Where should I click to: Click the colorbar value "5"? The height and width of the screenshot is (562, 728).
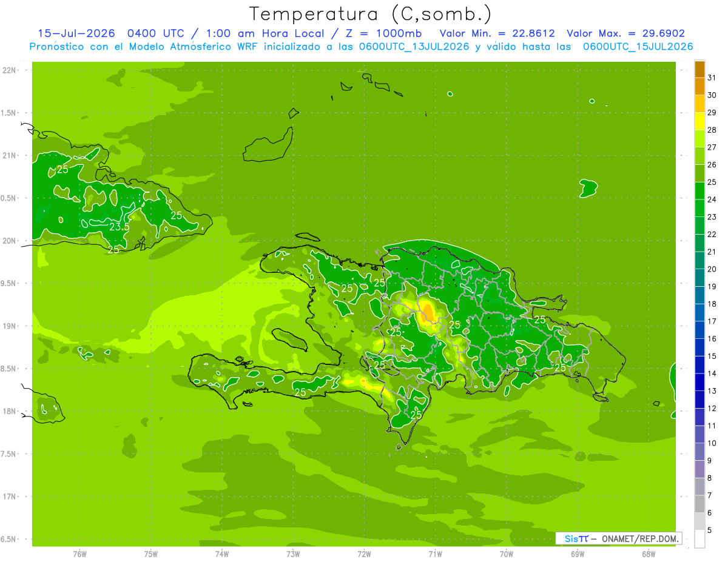click(x=710, y=530)
